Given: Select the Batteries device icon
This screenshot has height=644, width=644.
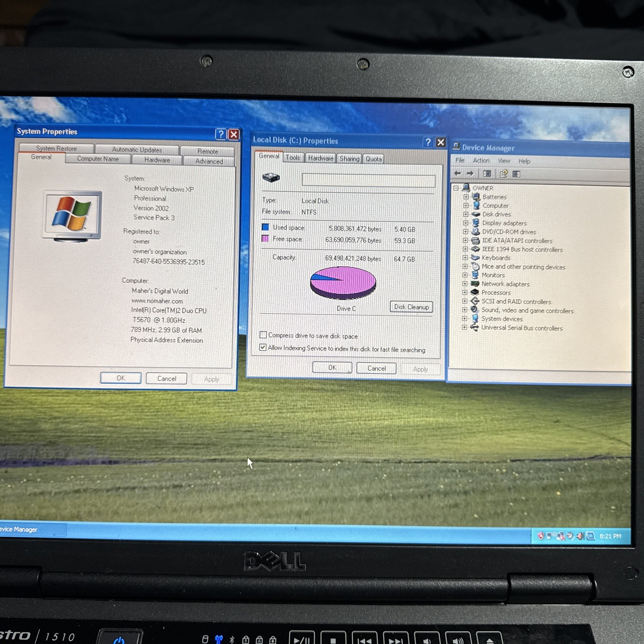Looking at the screenshot, I should (x=476, y=197).
